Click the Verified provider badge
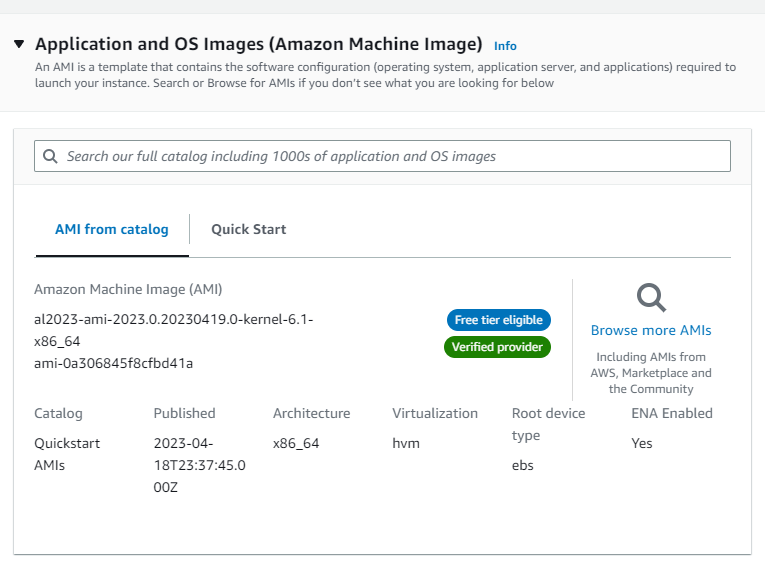This screenshot has width=765, height=566. pyautogui.click(x=497, y=347)
